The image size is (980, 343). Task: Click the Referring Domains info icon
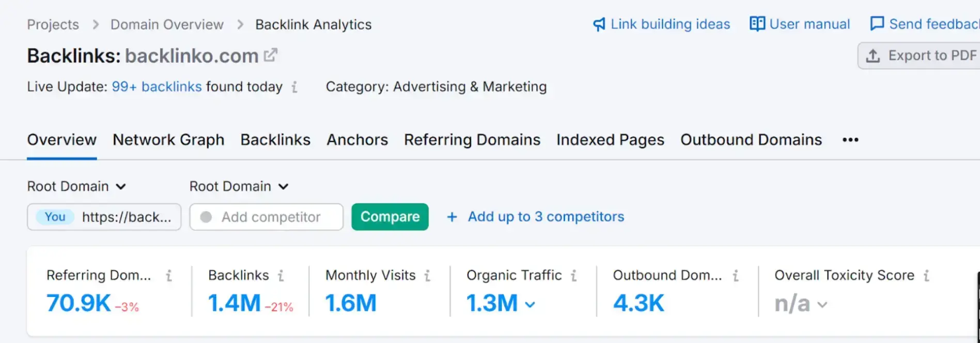168,276
